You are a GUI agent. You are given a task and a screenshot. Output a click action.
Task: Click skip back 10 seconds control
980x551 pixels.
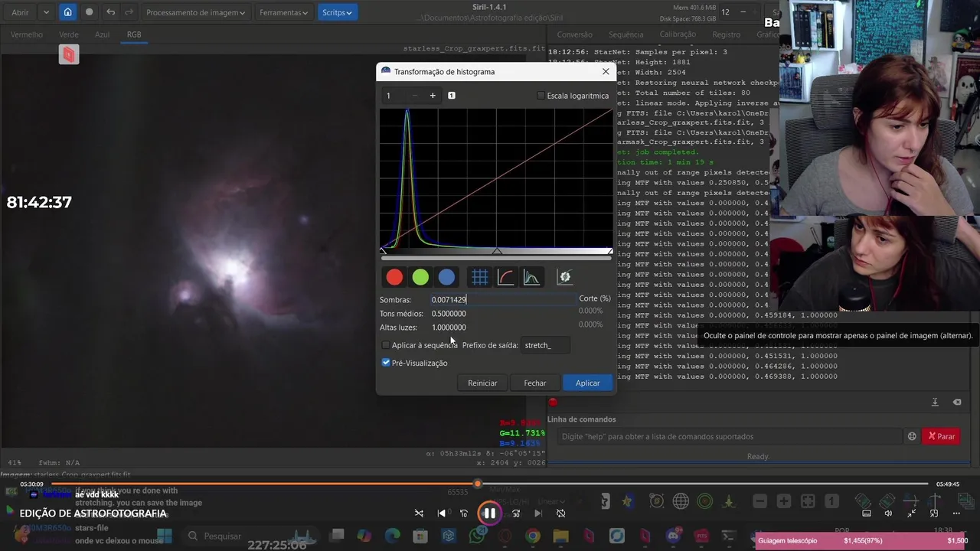coord(464,514)
